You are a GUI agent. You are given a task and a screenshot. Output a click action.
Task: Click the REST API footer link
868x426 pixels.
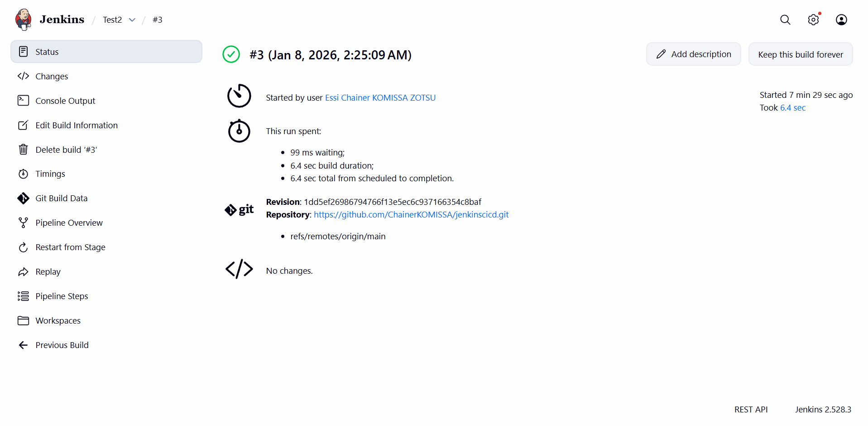[751, 410]
